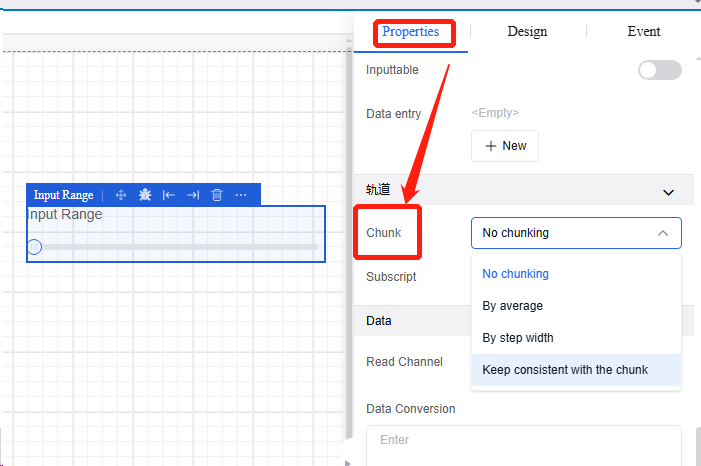Toggle the Inputtable switch
The height and width of the screenshot is (466, 701).
tap(659, 70)
